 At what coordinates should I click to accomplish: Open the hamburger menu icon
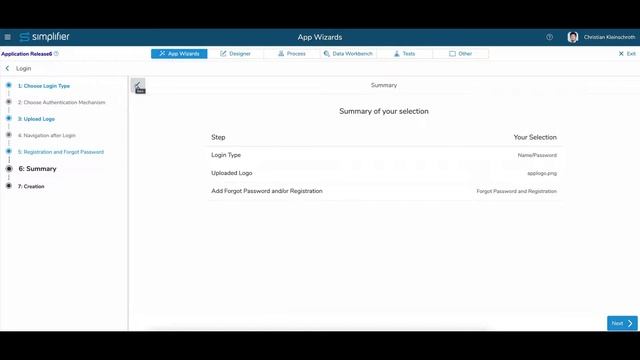7,37
